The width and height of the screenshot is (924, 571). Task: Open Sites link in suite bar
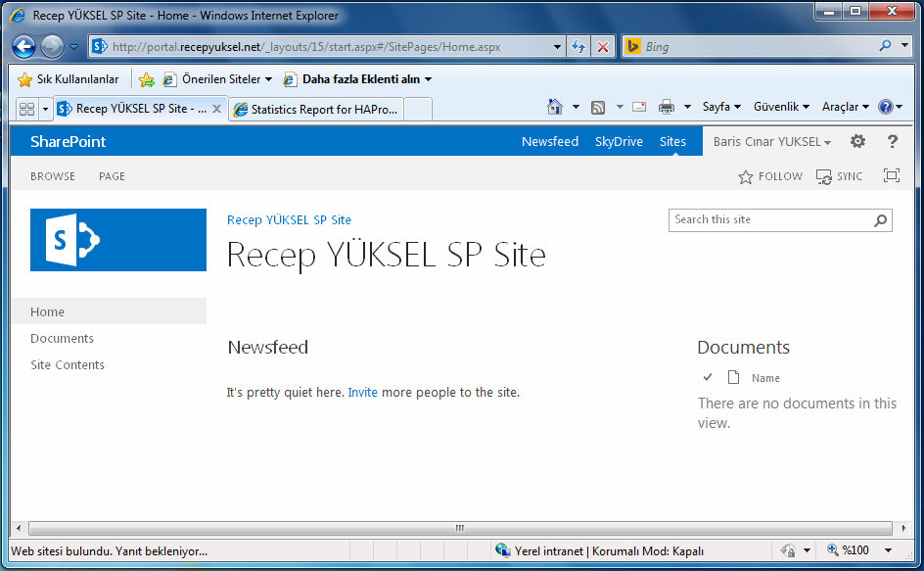click(672, 142)
